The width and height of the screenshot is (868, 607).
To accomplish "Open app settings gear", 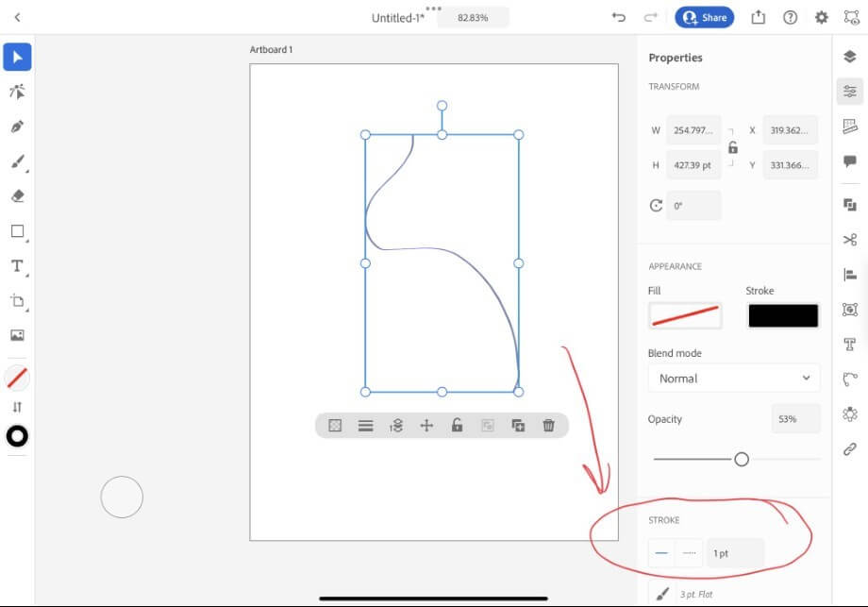I will 822,17.
